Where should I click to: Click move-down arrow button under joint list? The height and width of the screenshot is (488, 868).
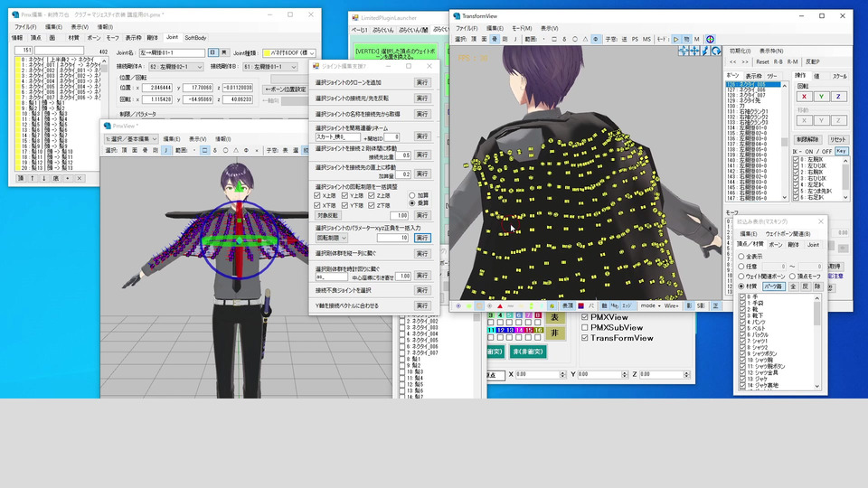44,178
